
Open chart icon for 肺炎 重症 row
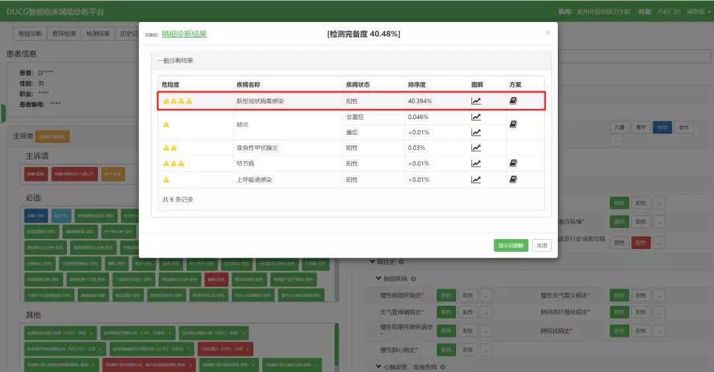(476, 132)
